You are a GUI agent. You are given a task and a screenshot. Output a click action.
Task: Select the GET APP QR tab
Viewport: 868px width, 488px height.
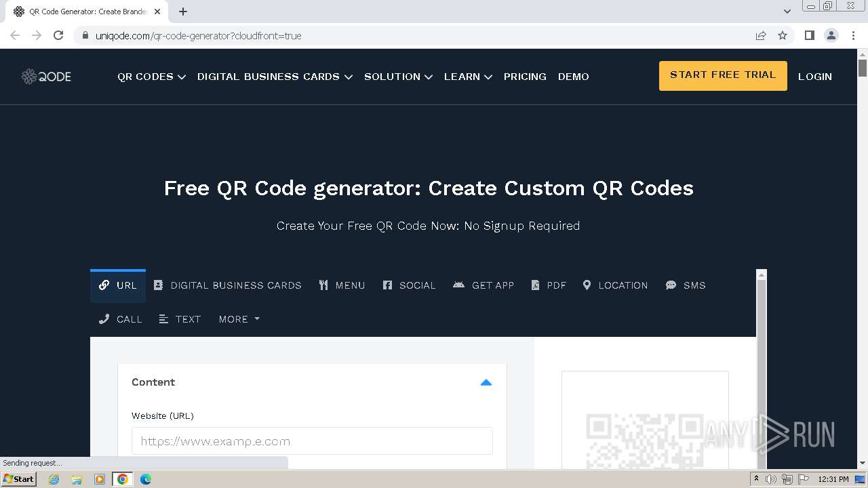484,285
